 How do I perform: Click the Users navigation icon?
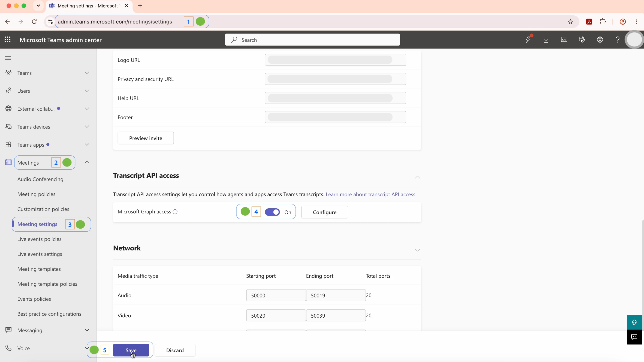(9, 91)
